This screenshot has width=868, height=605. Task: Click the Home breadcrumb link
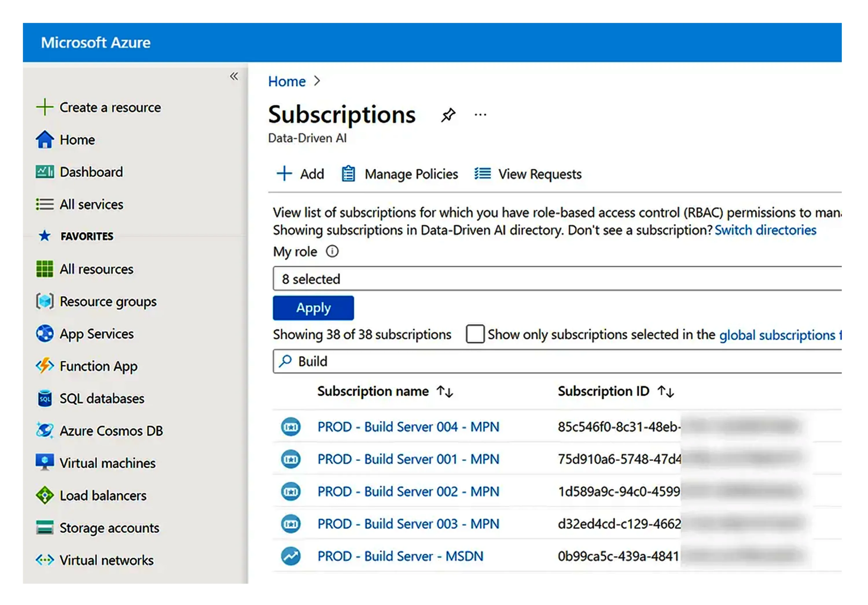coord(287,81)
